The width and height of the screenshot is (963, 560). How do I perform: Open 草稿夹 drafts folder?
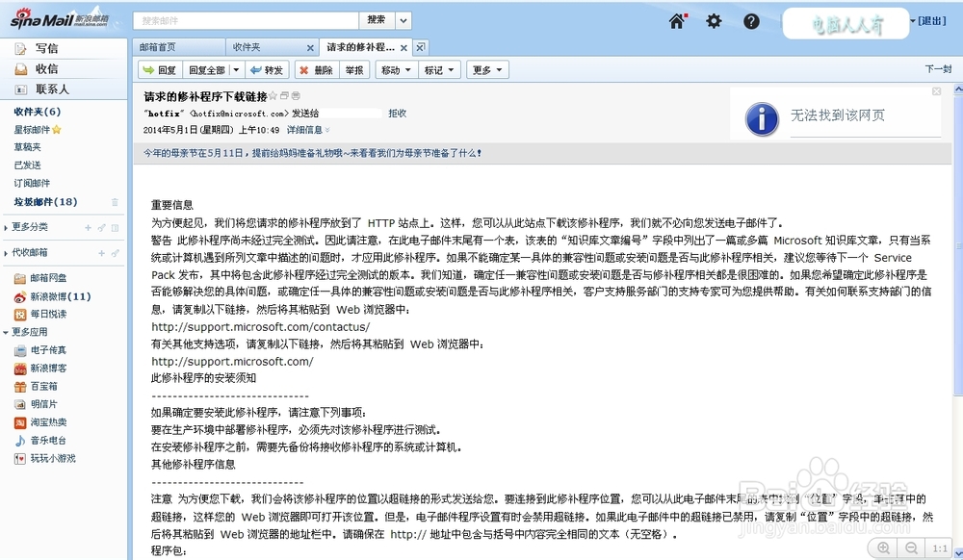(x=28, y=147)
